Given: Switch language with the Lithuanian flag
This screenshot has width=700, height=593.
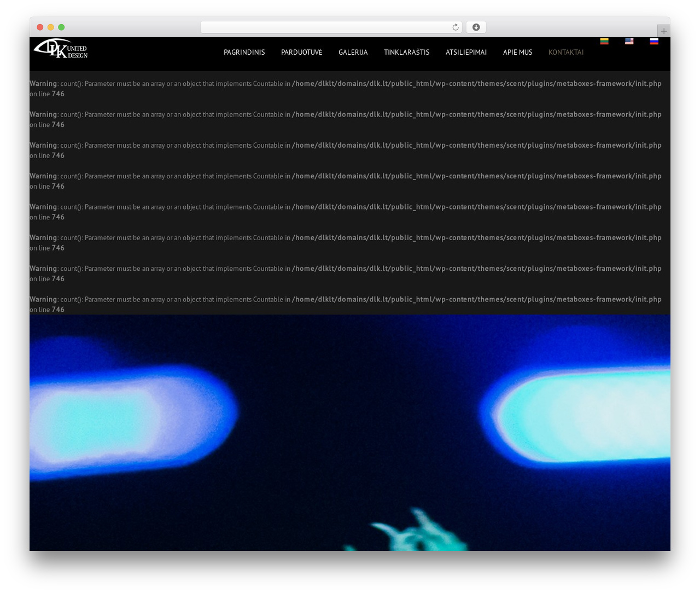Looking at the screenshot, I should 604,41.
